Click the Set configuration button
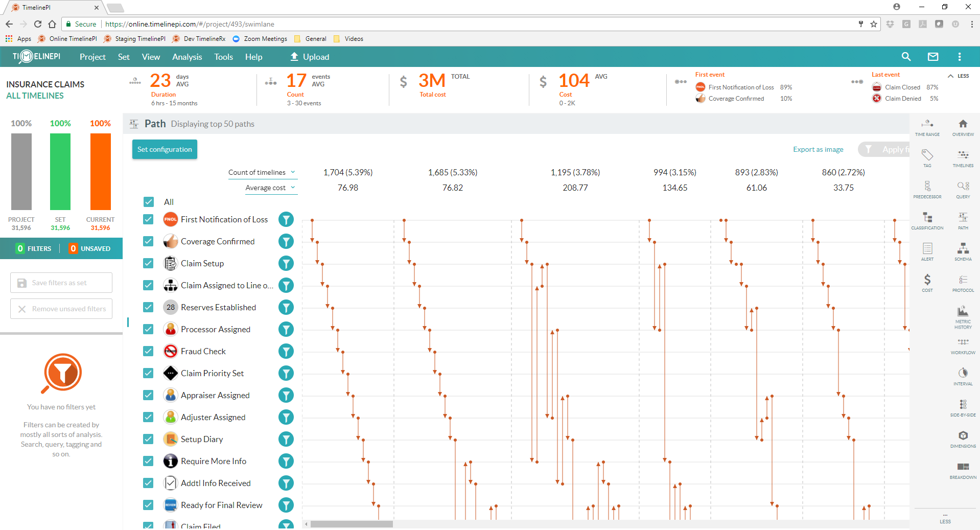 pos(164,149)
